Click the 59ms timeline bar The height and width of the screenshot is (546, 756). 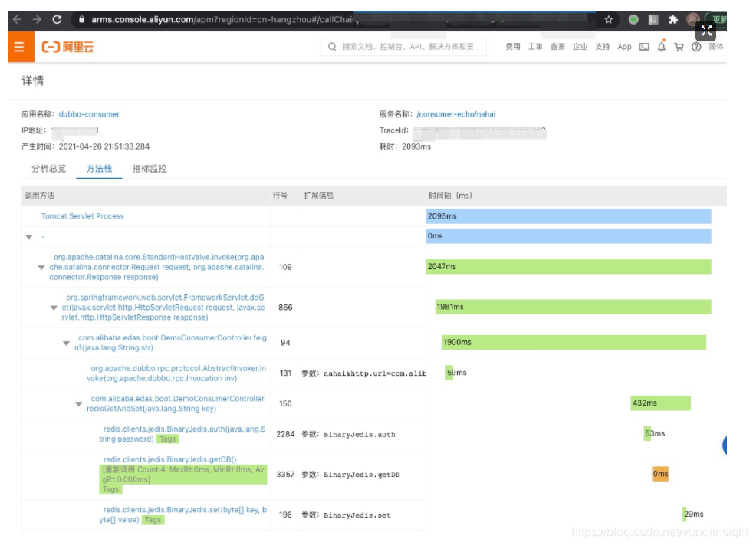coord(449,373)
